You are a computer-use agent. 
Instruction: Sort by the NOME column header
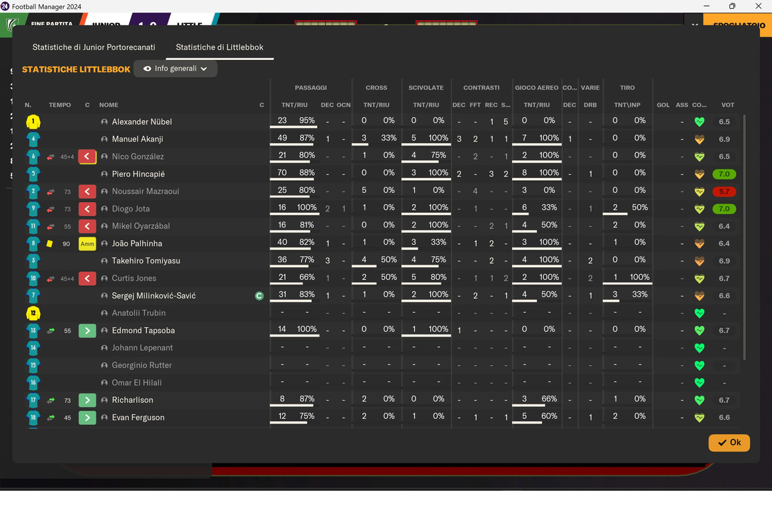[x=108, y=105]
